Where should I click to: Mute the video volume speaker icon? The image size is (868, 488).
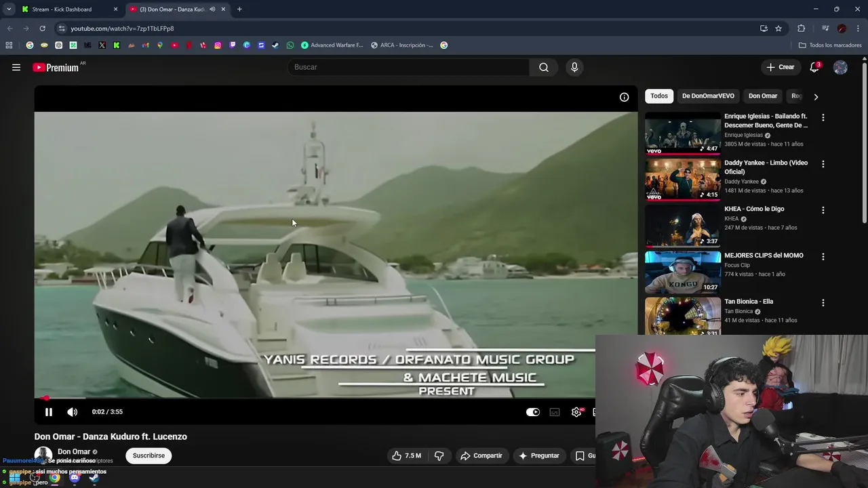(73, 411)
